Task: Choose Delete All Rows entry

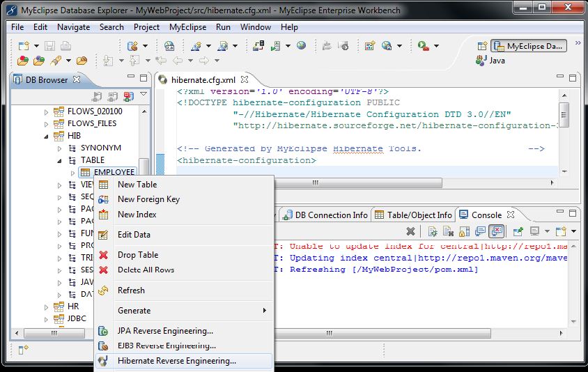Action: (x=184, y=270)
